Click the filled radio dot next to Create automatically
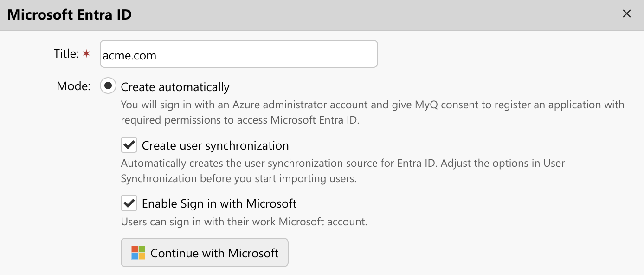The width and height of the screenshot is (644, 275). coord(107,86)
